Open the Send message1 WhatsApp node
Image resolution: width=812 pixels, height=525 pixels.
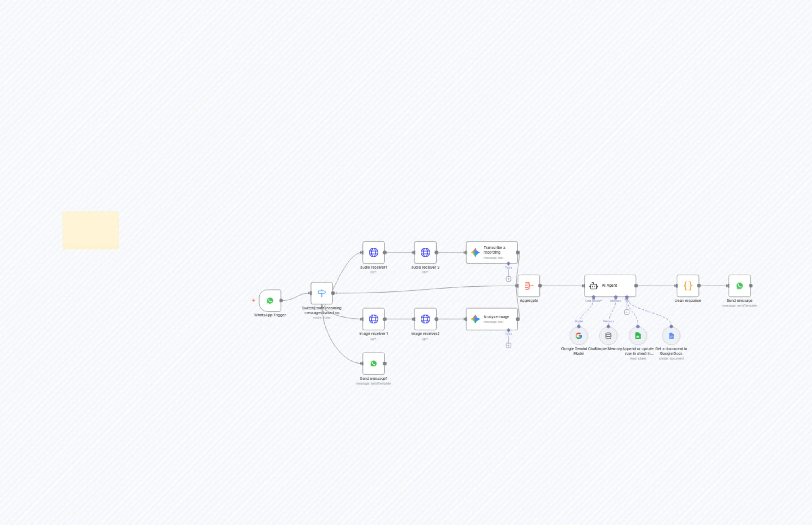pyautogui.click(x=374, y=363)
